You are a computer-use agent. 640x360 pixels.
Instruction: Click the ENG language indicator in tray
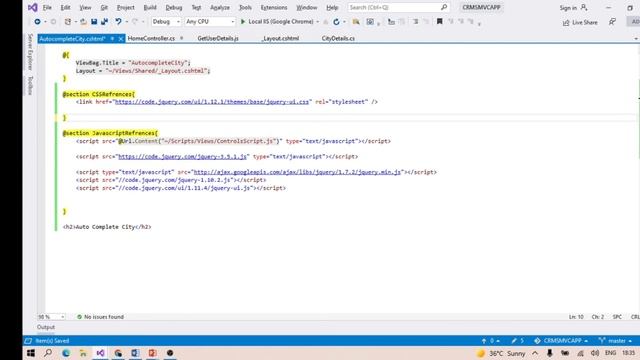point(611,353)
